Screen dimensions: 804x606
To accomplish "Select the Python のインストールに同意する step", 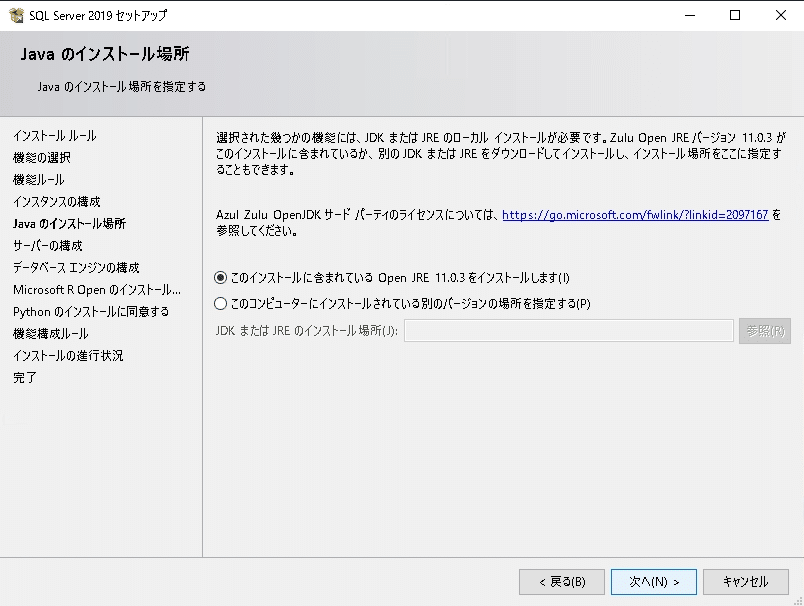I will 91,312.
